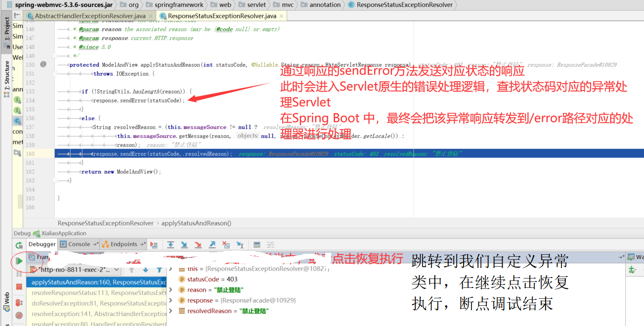Click the @ gutter icon on line 150
Viewport: 644px width, 326px height.
[43, 64]
